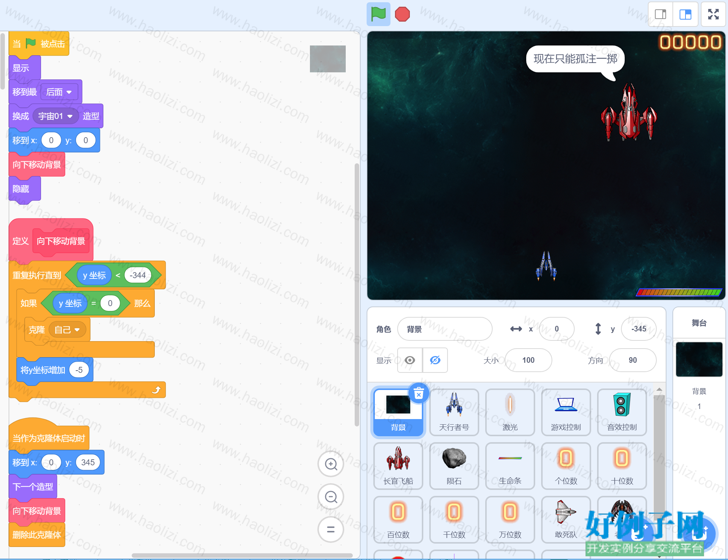Select the 背景 sprite thumbnail
Viewport: 728px width, 560px height.
click(398, 412)
